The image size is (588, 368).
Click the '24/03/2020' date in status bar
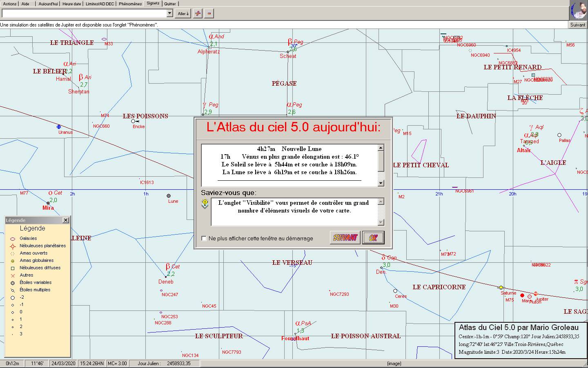(x=63, y=364)
